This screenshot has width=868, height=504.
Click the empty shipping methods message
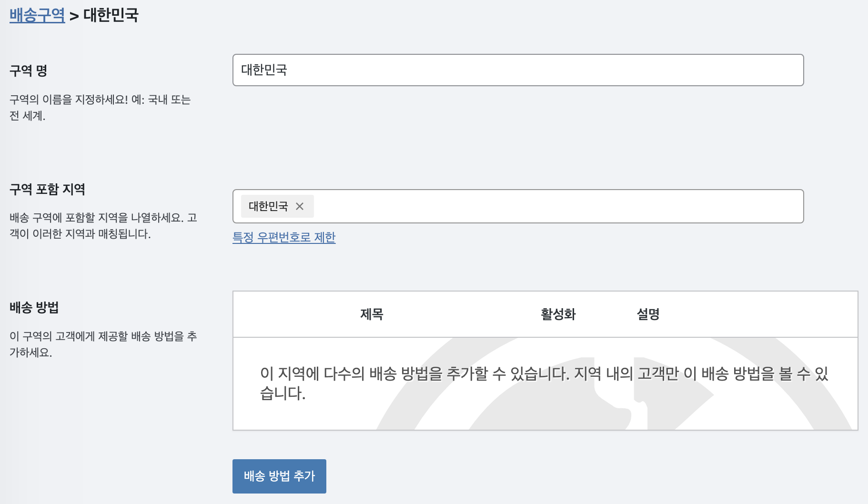point(544,383)
